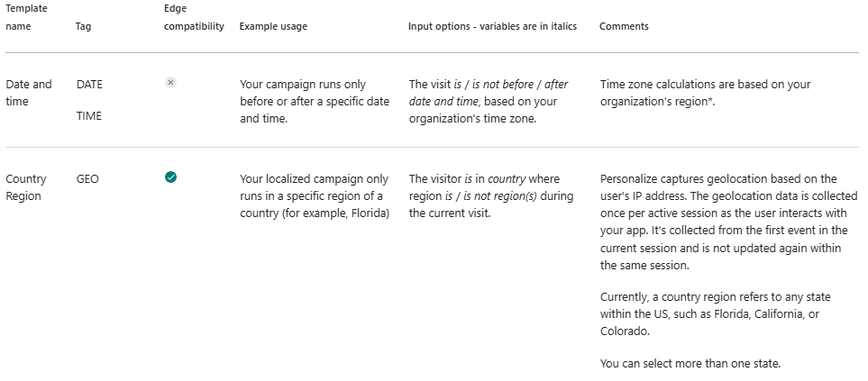Select the GEO tag
This screenshot has height=381, width=868.
click(x=87, y=179)
